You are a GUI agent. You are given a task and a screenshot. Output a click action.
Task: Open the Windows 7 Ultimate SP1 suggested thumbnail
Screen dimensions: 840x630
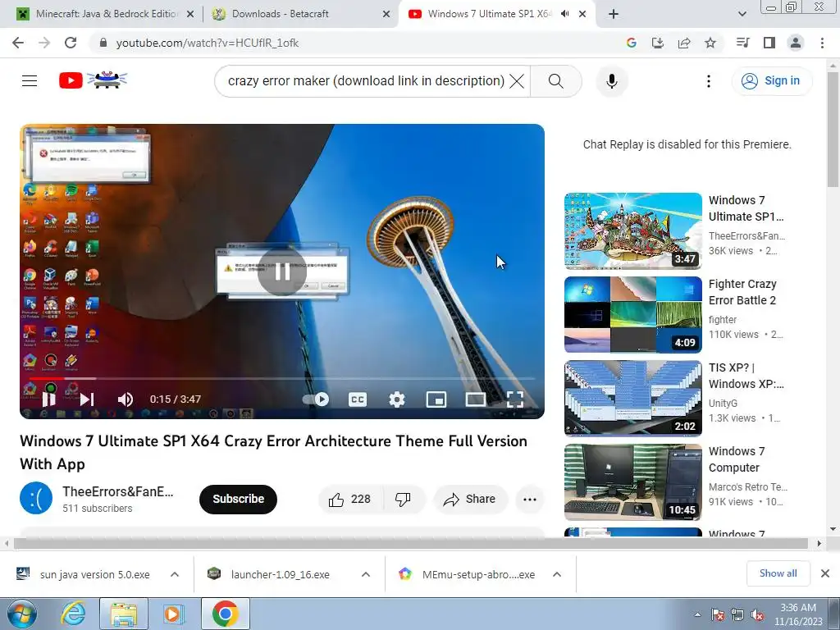click(632, 231)
